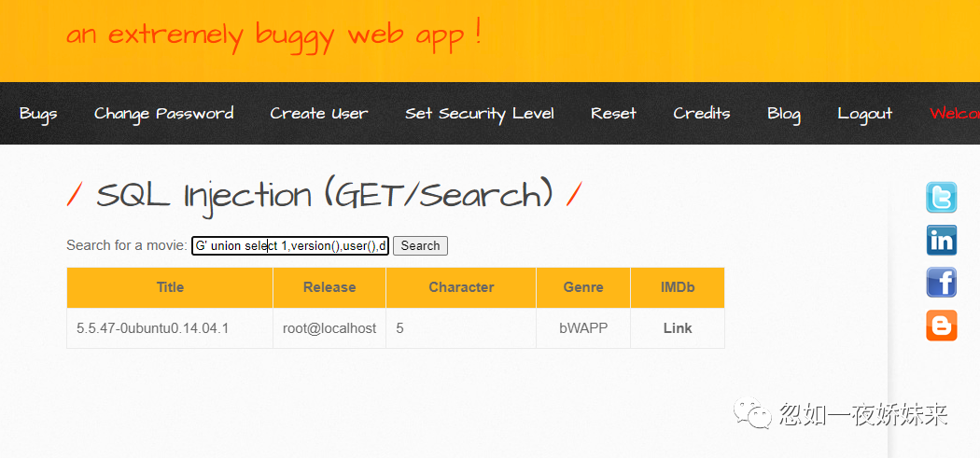This screenshot has height=458, width=980.
Task: Open the Credits page
Action: pos(702,114)
